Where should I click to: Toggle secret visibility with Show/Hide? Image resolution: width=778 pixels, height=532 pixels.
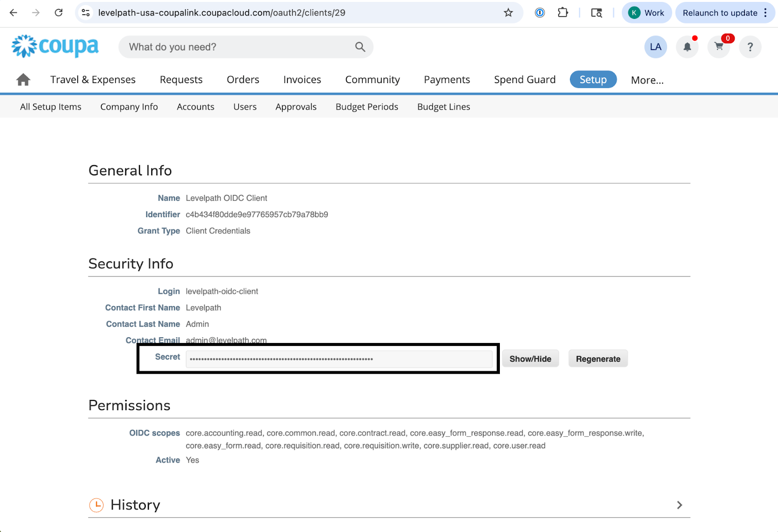[530, 359]
